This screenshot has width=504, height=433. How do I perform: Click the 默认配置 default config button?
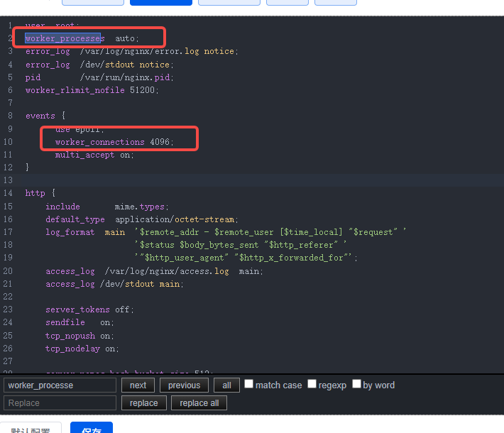[x=31, y=428]
